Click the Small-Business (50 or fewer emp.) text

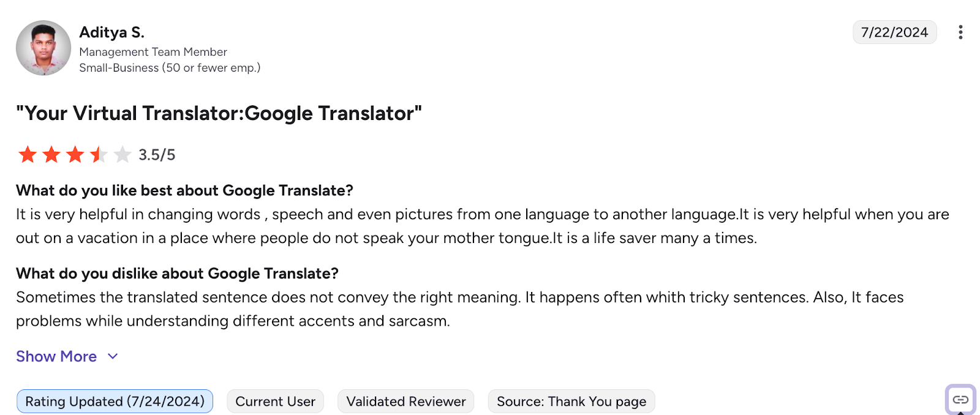(x=169, y=68)
